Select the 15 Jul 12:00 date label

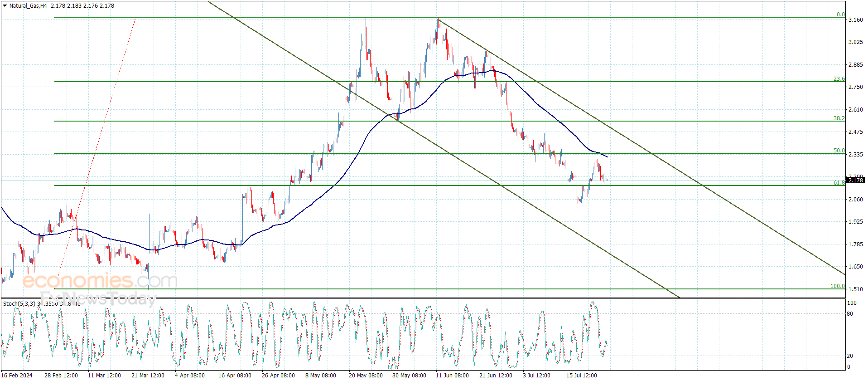581,375
